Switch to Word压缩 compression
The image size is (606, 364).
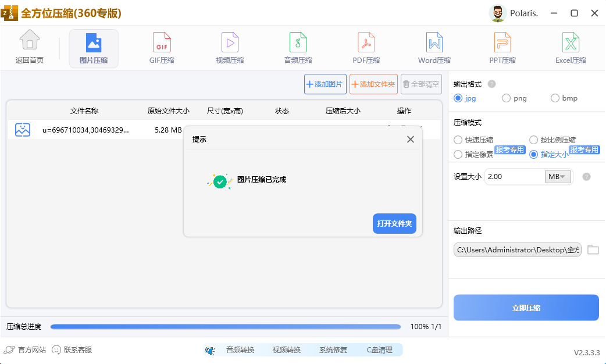coord(434,48)
